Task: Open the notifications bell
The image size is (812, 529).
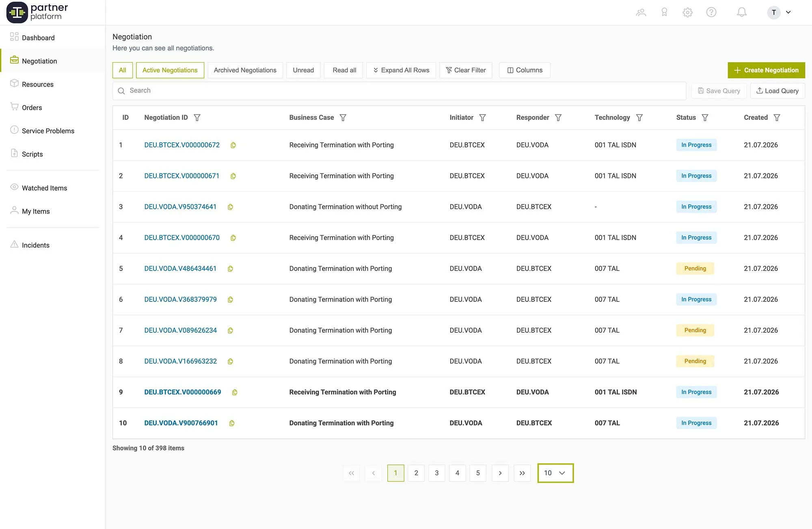Action: (742, 12)
